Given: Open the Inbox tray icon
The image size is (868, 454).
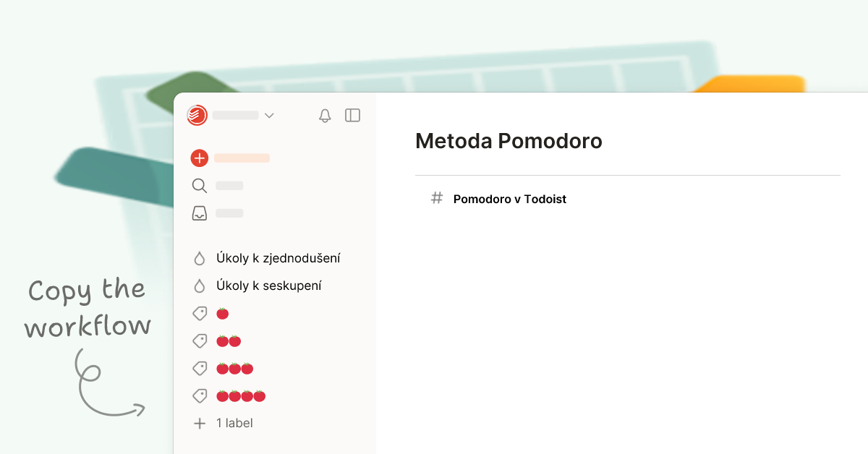Looking at the screenshot, I should pyautogui.click(x=199, y=213).
